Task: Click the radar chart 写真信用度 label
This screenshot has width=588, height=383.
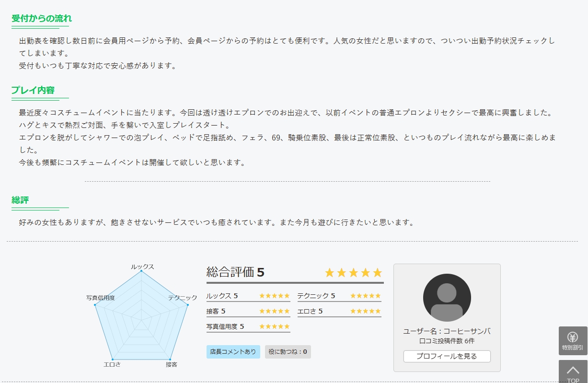Action: 101,298
